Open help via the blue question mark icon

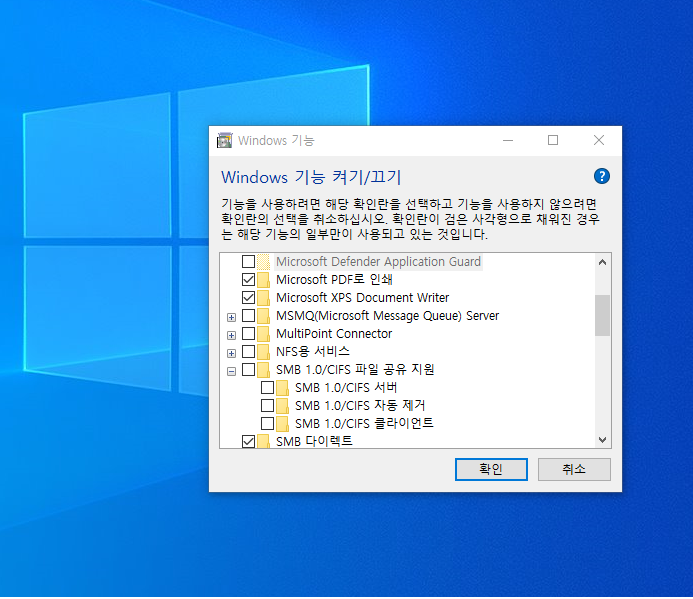(602, 176)
